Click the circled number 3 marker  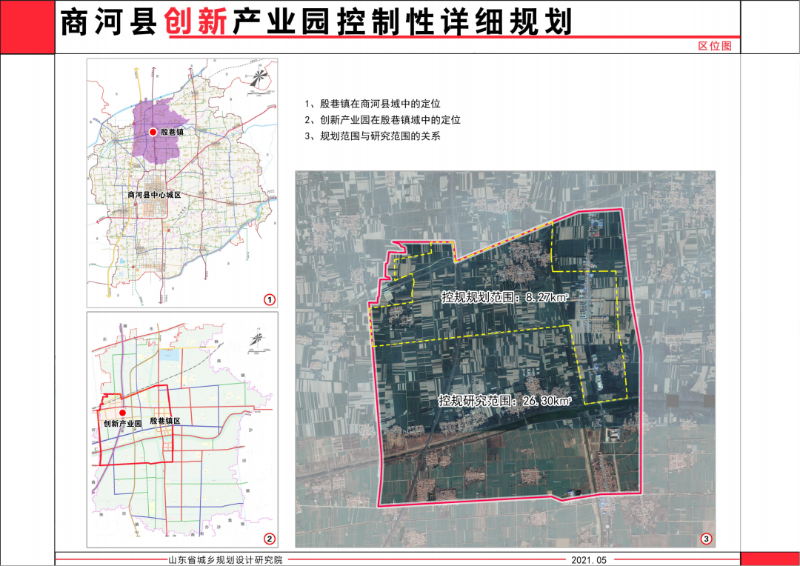705,539
